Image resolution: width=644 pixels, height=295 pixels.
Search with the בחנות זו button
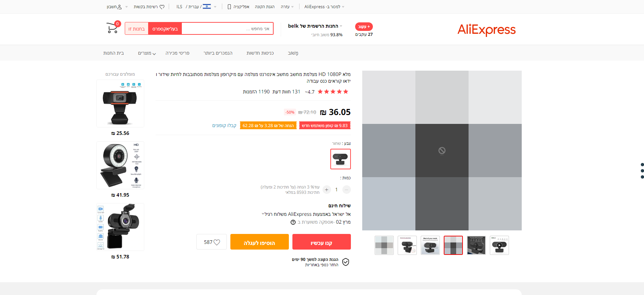136,29
